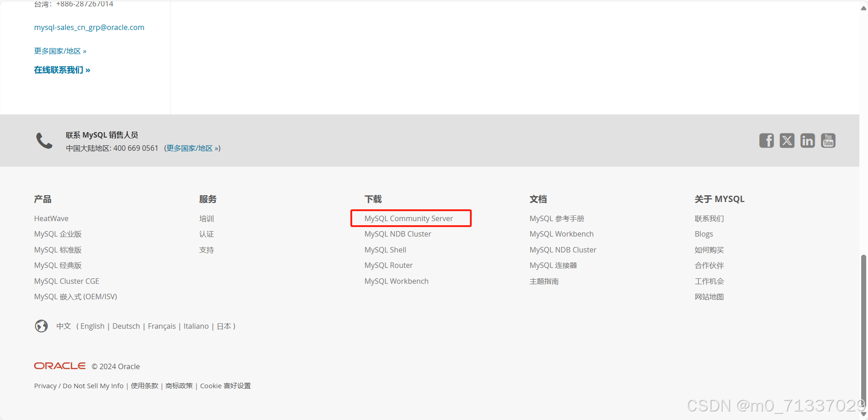868x420 pixels.
Task: Open MySQL Cluster CGE link
Action: click(x=66, y=281)
